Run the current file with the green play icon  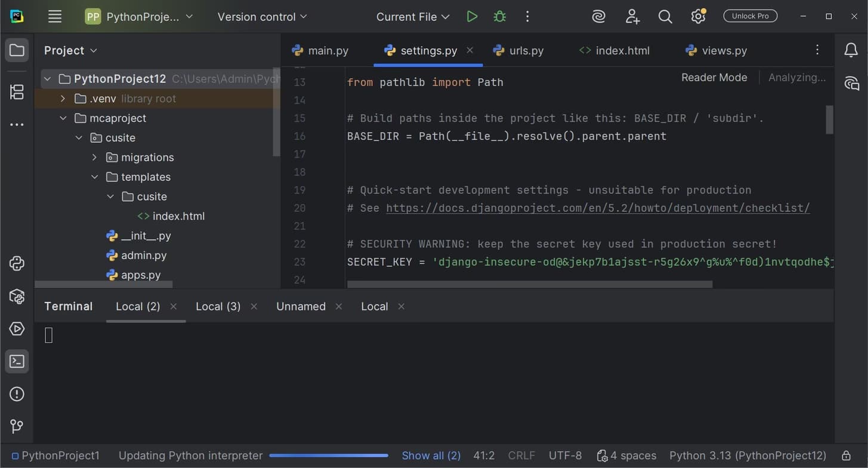[x=472, y=16]
